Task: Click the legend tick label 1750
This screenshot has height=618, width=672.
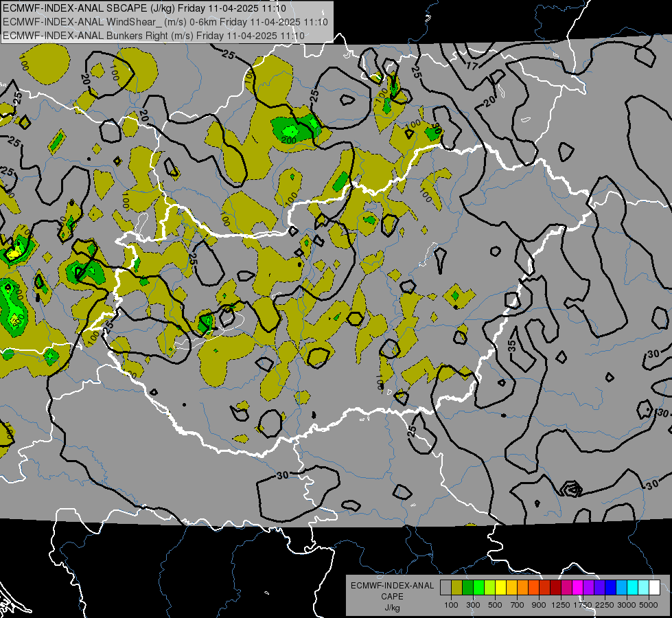Action: (583, 605)
